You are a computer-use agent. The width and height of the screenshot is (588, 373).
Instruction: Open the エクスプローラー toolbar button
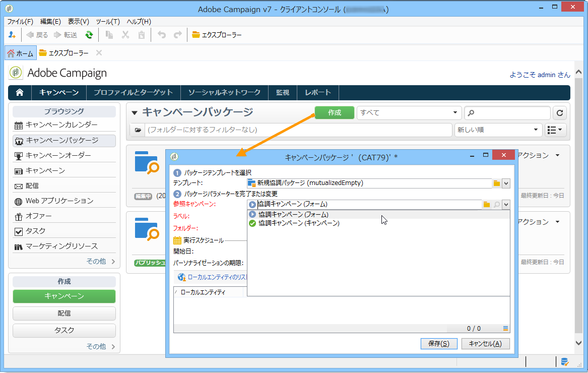coord(217,35)
